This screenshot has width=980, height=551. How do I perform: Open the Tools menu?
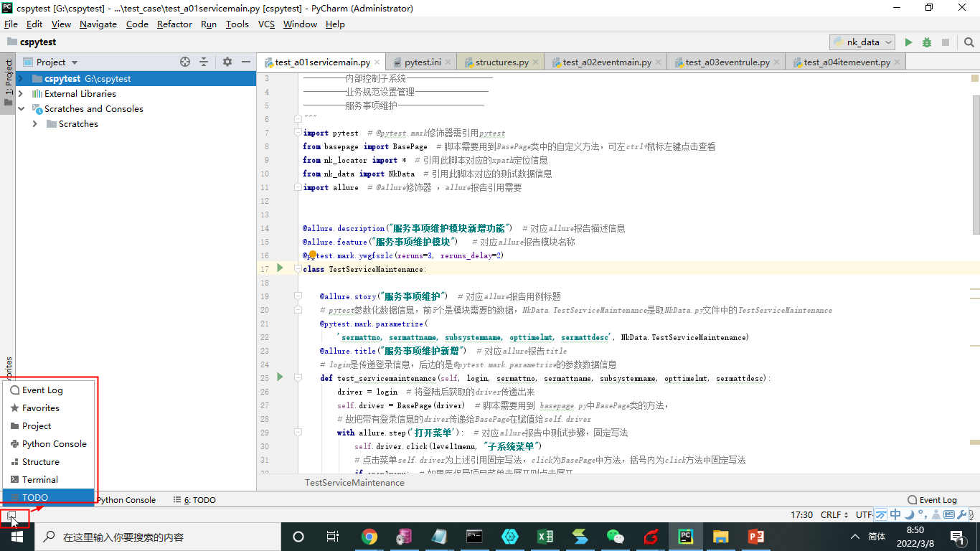(x=237, y=24)
